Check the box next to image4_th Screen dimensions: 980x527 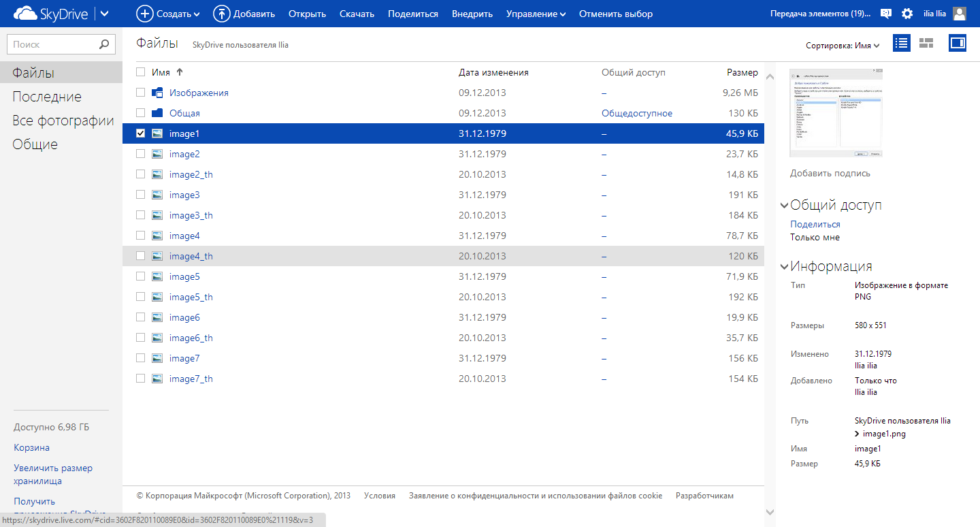click(141, 256)
